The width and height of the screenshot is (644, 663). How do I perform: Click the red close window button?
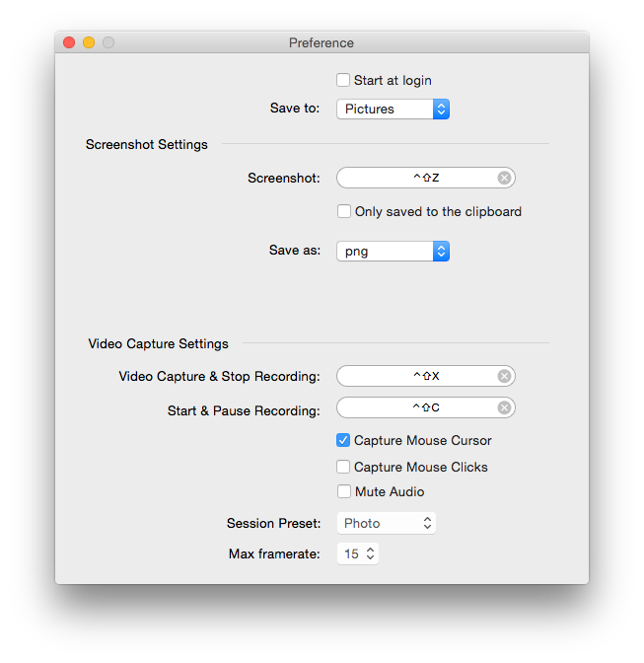(x=69, y=42)
